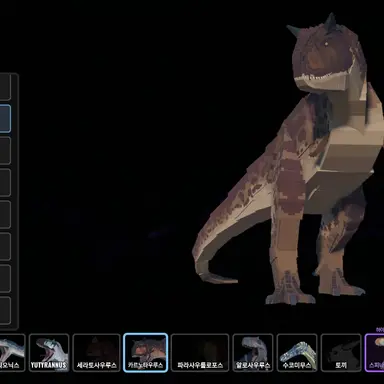Select the 알로사우루스 dinosaur card
Image resolution: width=384 pixels, height=384 pixels.
tap(253, 353)
